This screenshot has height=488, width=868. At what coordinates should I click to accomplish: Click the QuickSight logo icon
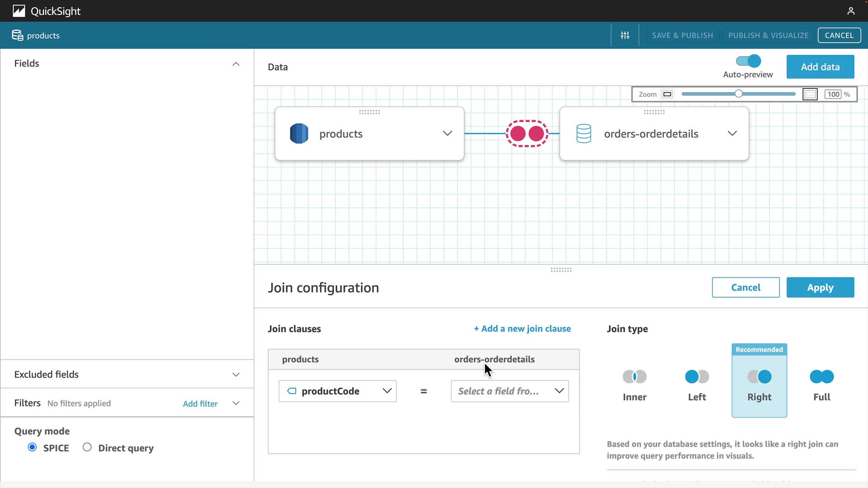coord(19,11)
